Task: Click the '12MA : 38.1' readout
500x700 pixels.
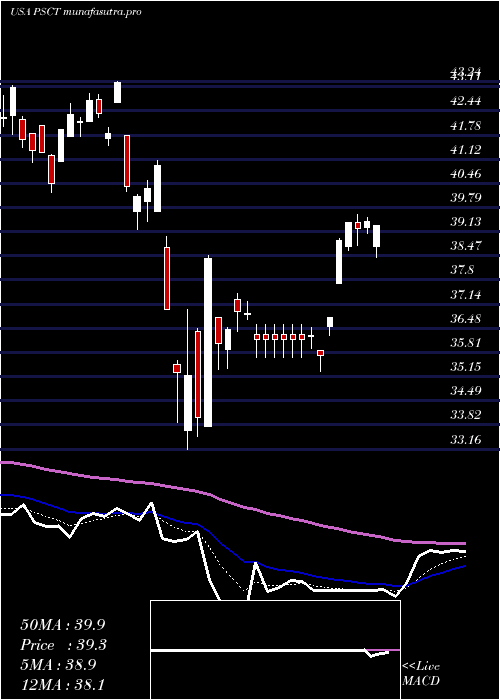Action: coord(62,684)
